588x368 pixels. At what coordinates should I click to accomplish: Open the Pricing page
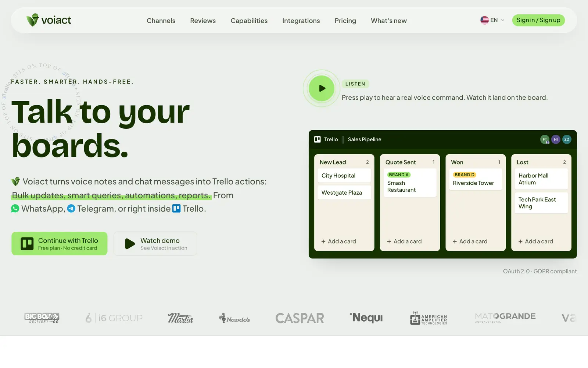(345, 21)
